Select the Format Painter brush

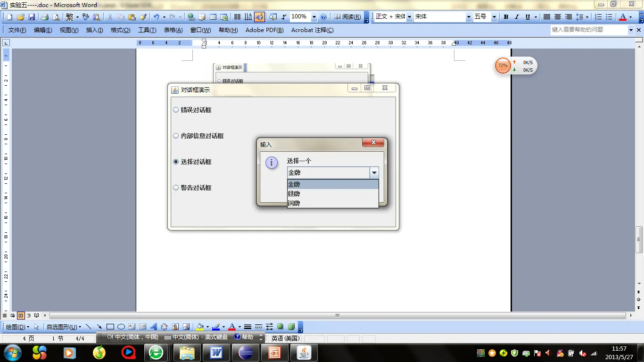tap(143, 17)
